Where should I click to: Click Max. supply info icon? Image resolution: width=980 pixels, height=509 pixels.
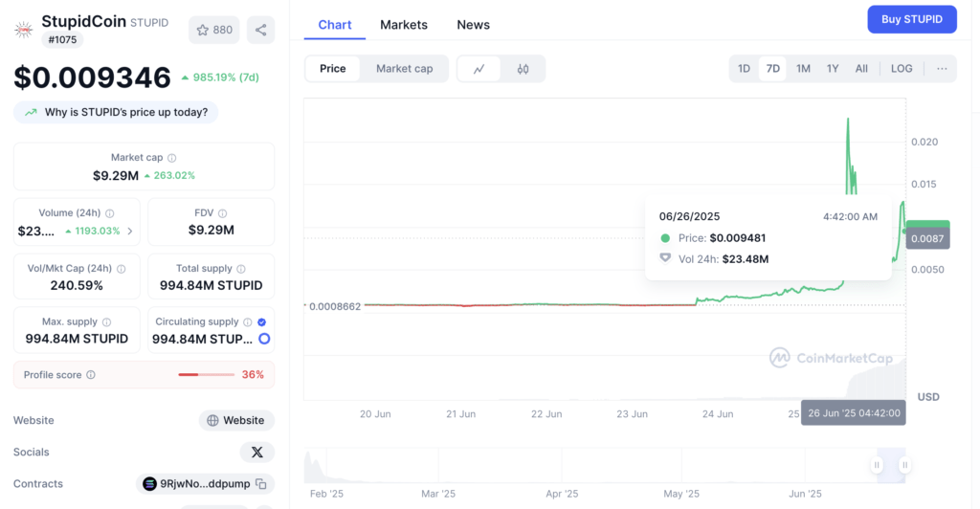pos(107,322)
